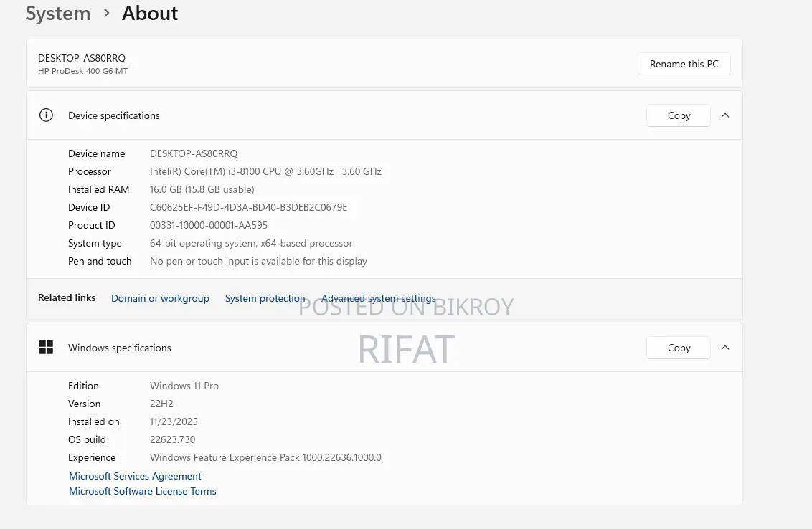This screenshot has height=529, width=812.
Task: Click the Windows specifications heading
Action: pyautogui.click(x=120, y=348)
